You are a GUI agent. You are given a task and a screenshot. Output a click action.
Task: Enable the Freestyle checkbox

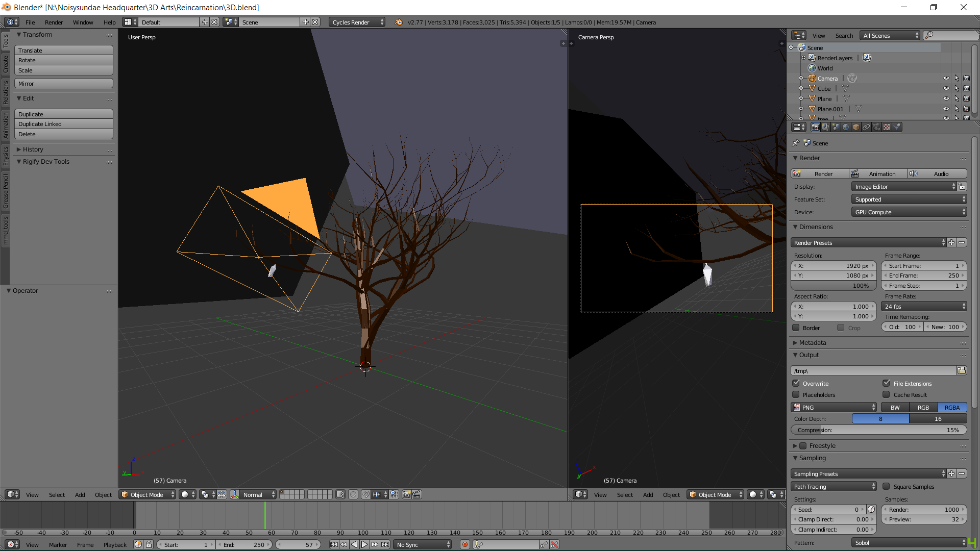click(x=803, y=445)
